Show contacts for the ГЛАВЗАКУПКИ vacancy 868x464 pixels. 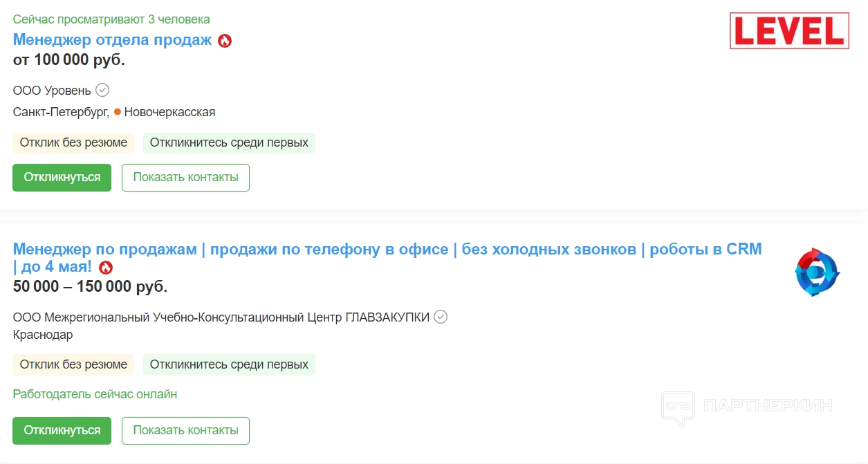pos(185,431)
